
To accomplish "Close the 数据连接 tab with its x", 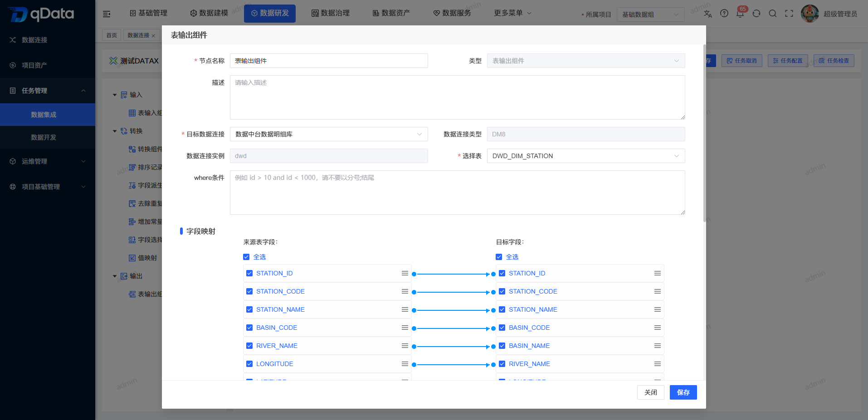I will click(x=153, y=36).
